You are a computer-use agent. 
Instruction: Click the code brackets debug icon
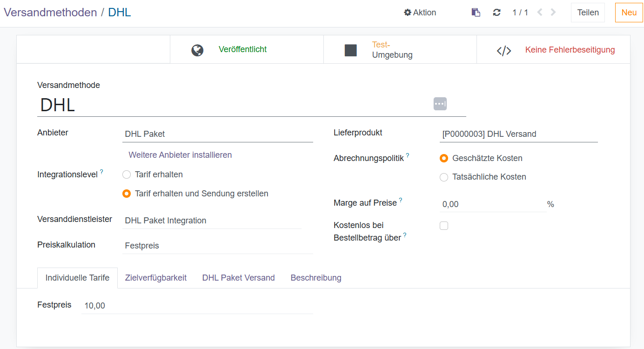point(504,51)
